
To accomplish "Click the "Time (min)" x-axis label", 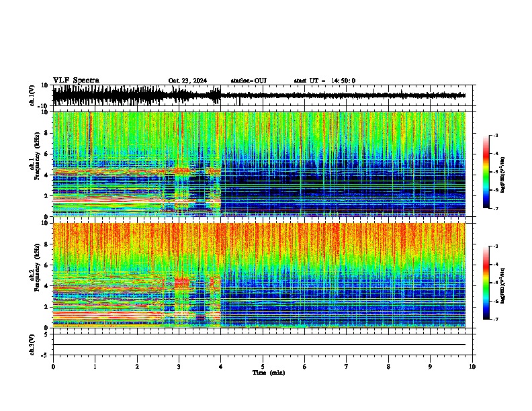I will [269, 373].
